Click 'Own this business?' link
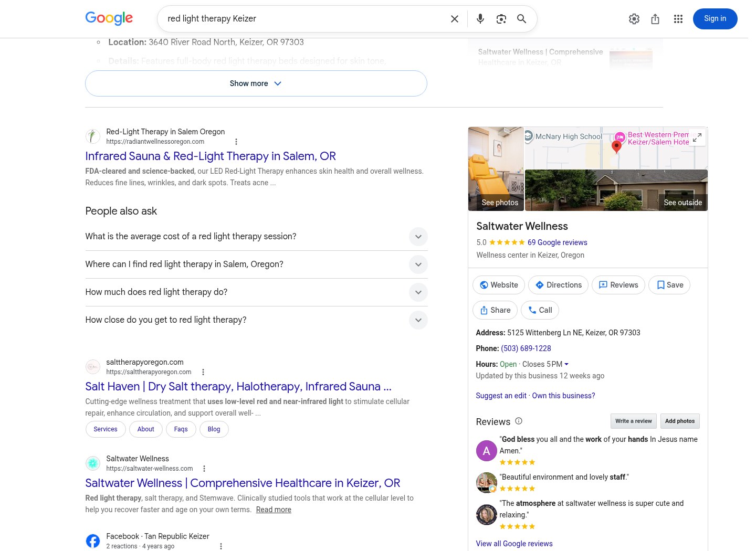This screenshot has height=551, width=756. pos(564,396)
